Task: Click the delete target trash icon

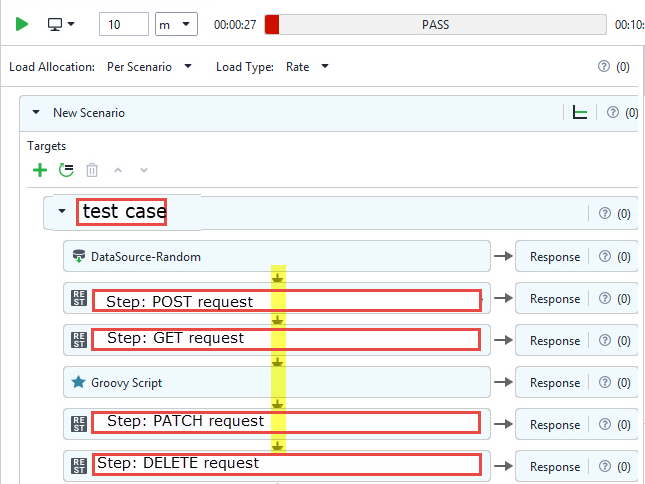Action: (93, 170)
